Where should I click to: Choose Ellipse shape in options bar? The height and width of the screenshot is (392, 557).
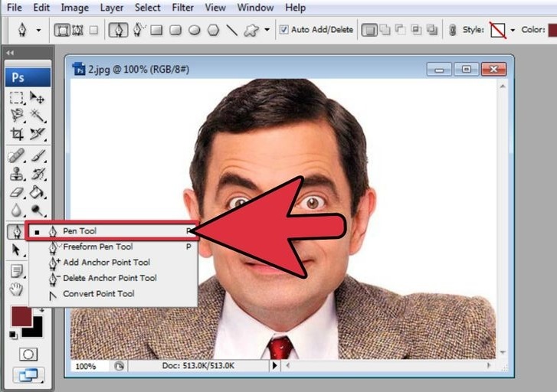coord(195,30)
